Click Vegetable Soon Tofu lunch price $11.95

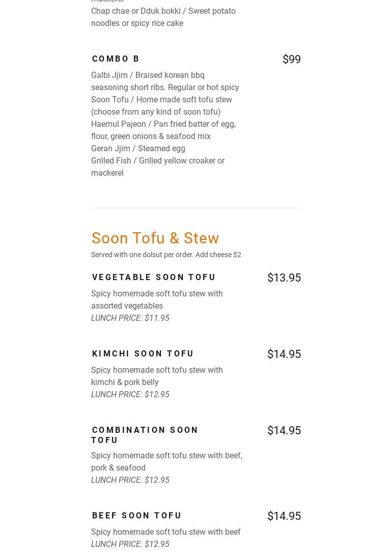click(x=130, y=318)
